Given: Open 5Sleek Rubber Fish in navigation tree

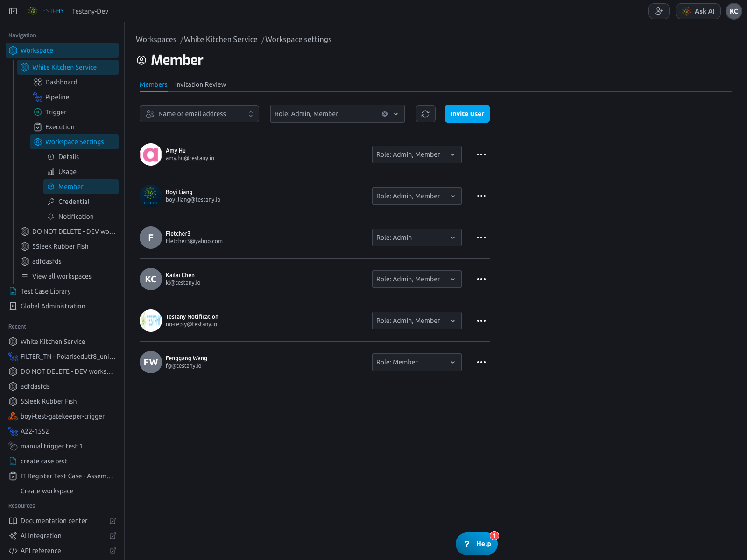Looking at the screenshot, I should (68, 246).
